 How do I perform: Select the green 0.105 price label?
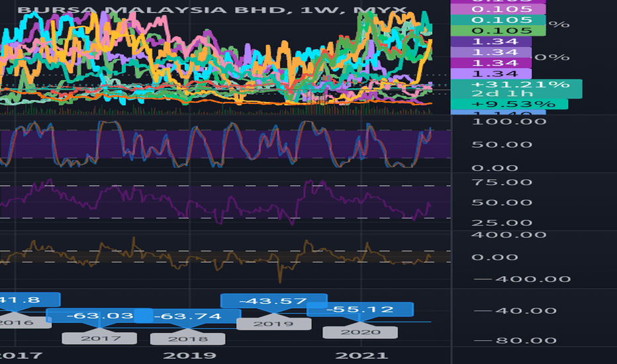tap(498, 30)
